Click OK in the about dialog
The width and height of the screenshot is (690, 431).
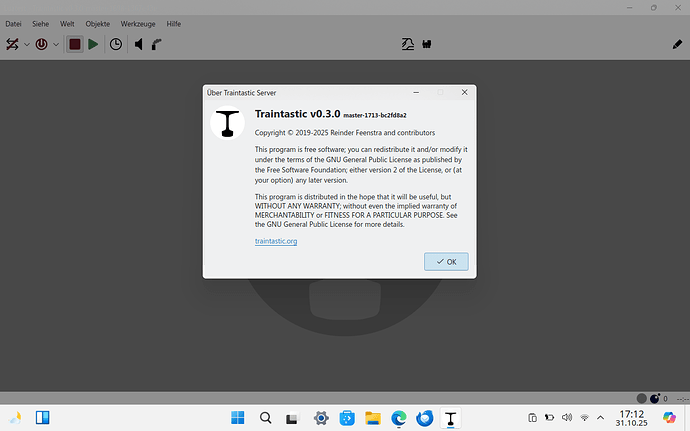coord(446,261)
